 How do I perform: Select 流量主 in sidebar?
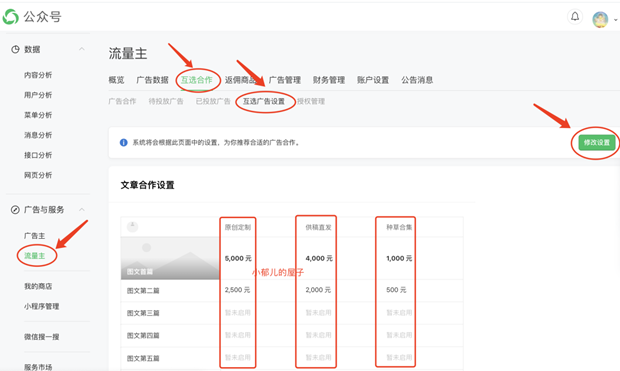(x=34, y=256)
